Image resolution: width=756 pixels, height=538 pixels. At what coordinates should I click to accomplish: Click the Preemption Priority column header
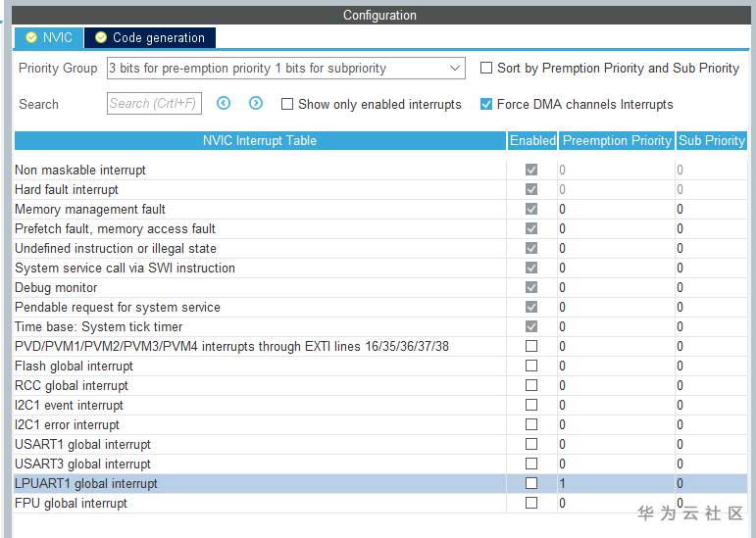617,141
